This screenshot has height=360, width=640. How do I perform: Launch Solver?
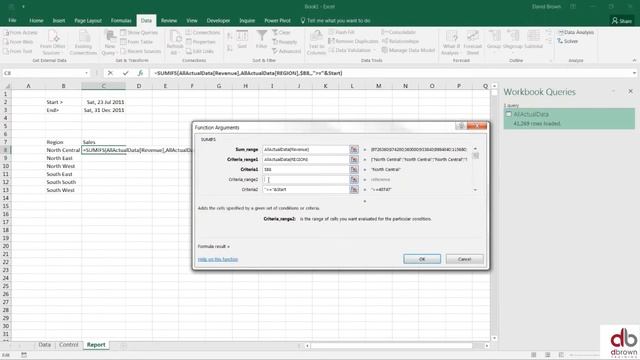click(568, 41)
